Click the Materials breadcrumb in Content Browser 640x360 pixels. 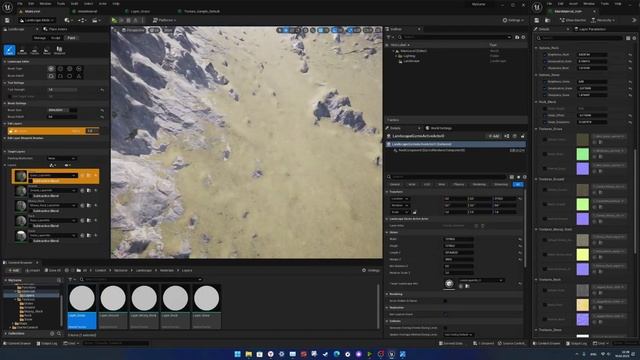(167, 270)
